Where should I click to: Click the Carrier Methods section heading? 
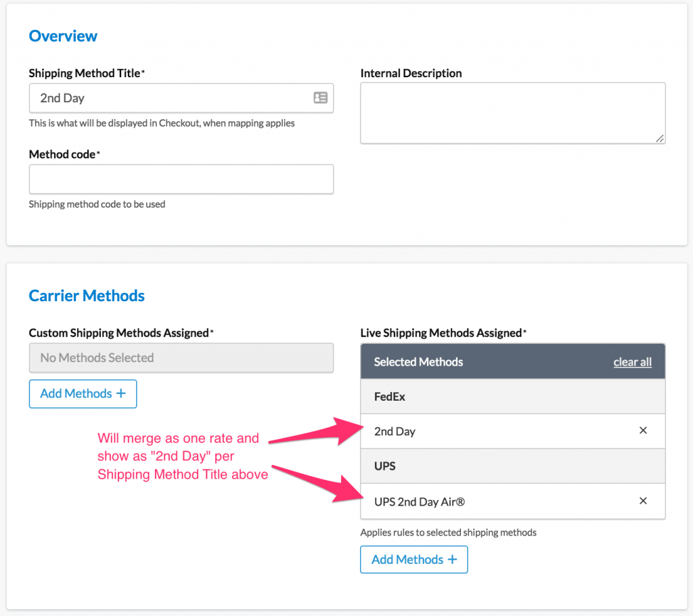(x=87, y=296)
